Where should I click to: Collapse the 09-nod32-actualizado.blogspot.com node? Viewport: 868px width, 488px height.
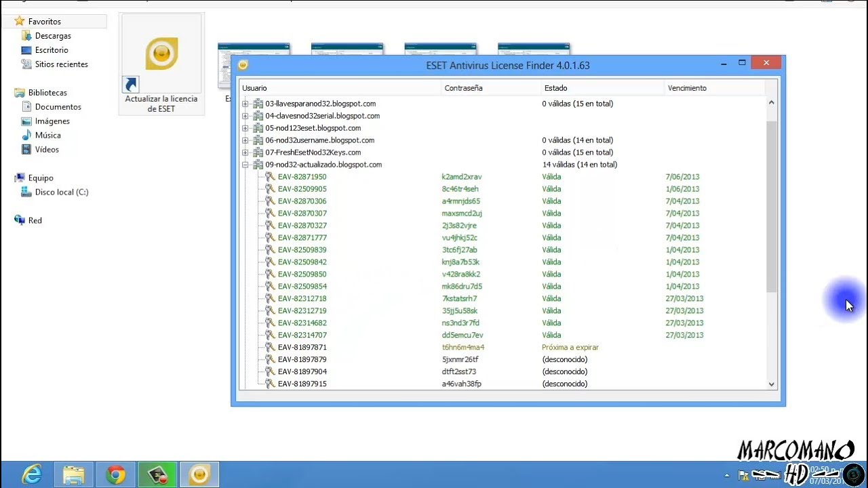245,165
